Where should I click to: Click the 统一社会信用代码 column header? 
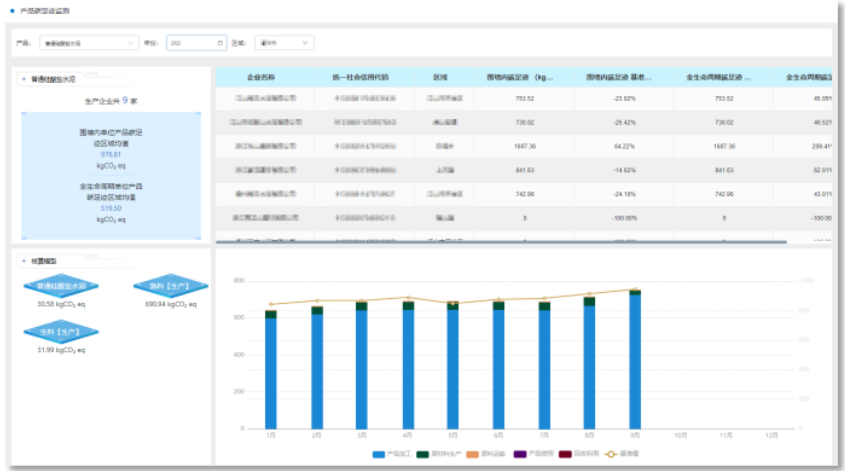[361, 76]
